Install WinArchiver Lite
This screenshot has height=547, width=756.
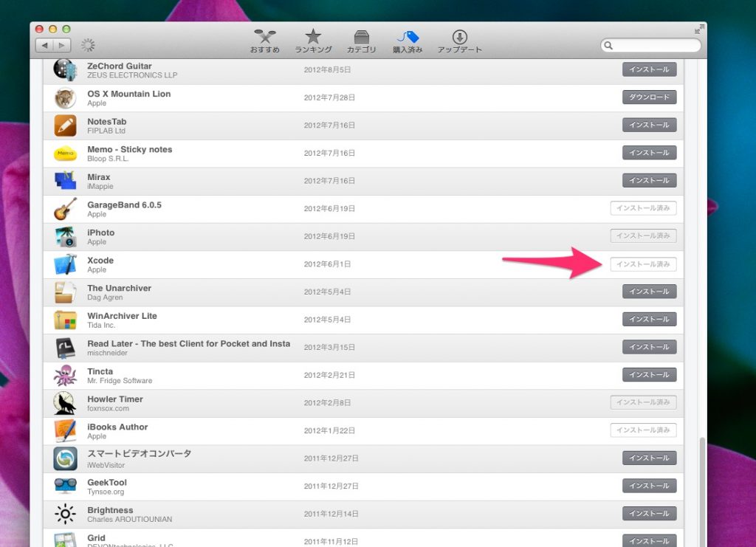pos(649,319)
